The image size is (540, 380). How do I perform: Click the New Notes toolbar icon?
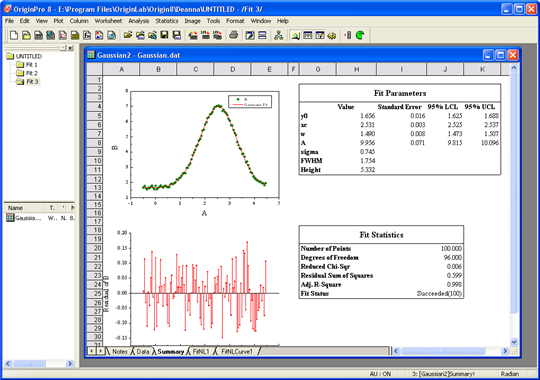coord(111,35)
